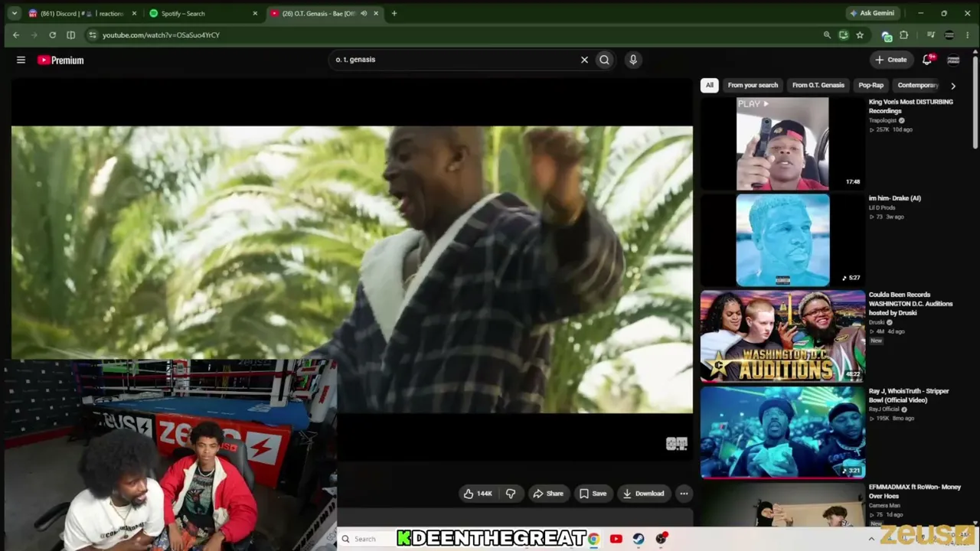Viewport: 980px width, 551px height.
Task: Open the Chrome profile avatar
Action: click(x=949, y=35)
